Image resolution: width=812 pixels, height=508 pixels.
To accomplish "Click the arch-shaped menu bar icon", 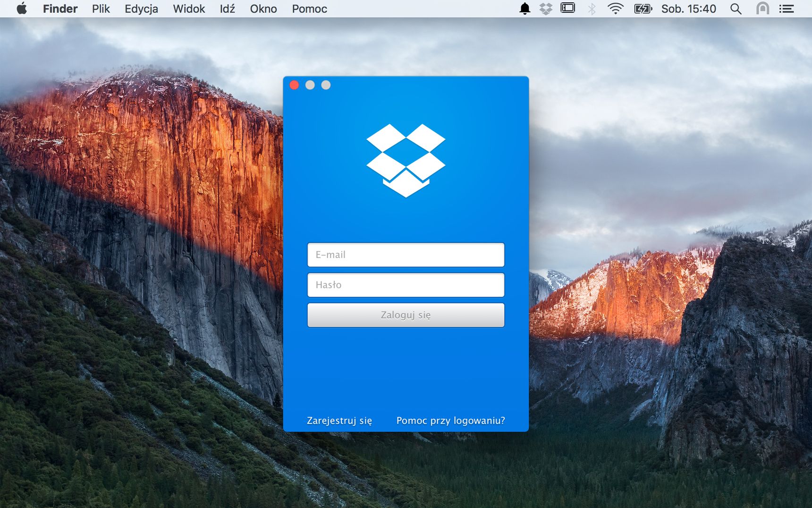I will pos(762,9).
